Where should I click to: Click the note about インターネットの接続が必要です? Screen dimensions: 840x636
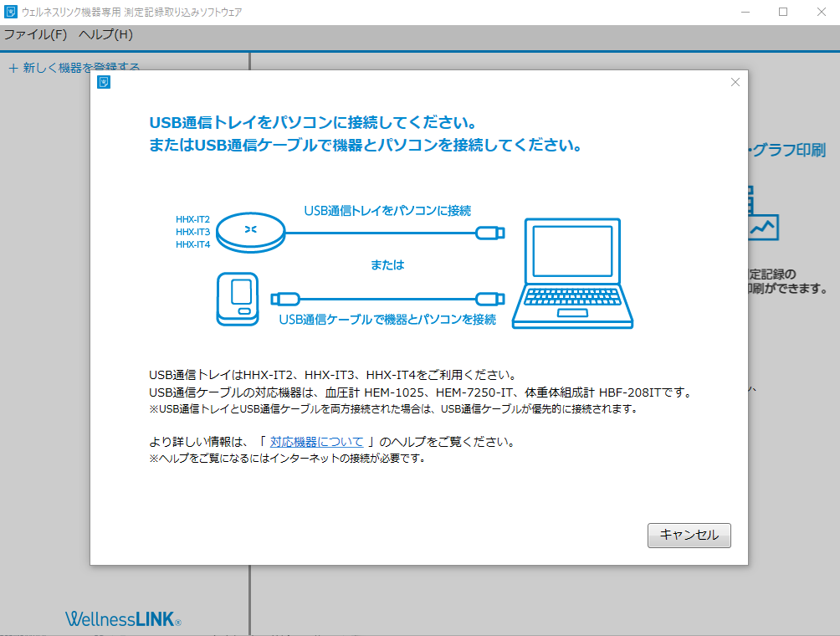pyautogui.click(x=287, y=459)
